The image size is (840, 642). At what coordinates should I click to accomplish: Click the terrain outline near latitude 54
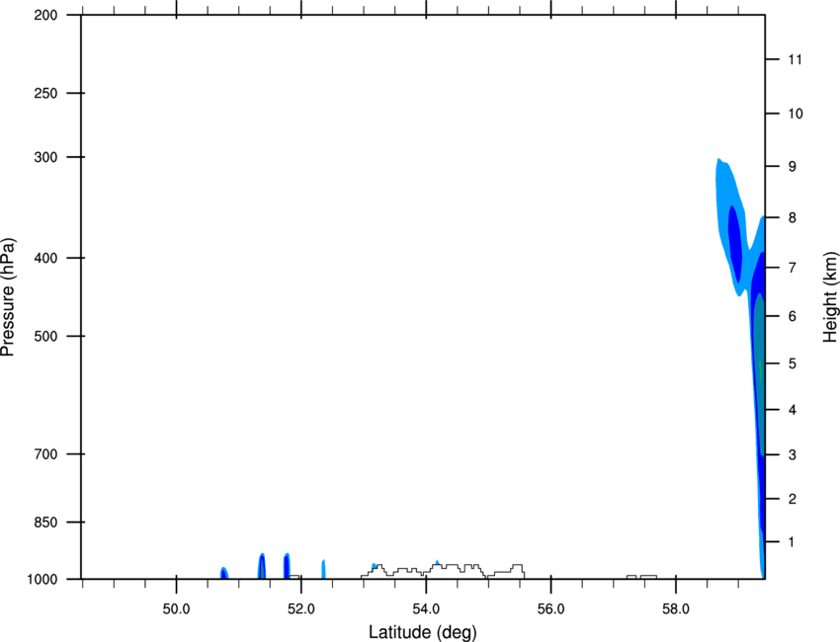coord(443,571)
